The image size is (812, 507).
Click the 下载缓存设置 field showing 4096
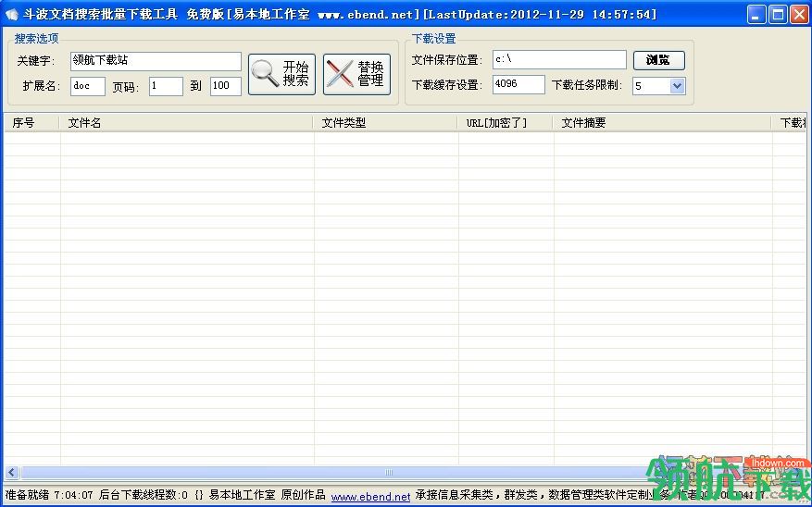pyautogui.click(x=518, y=84)
